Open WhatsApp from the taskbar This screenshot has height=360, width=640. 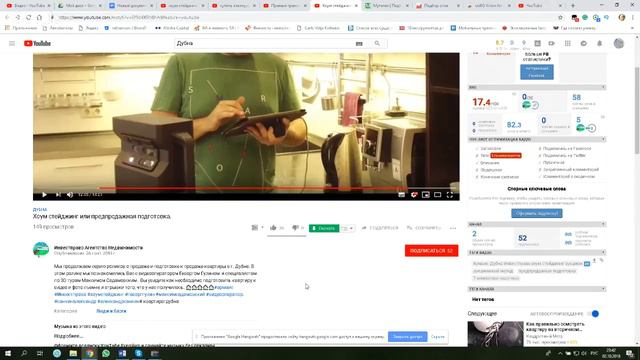coord(106,353)
